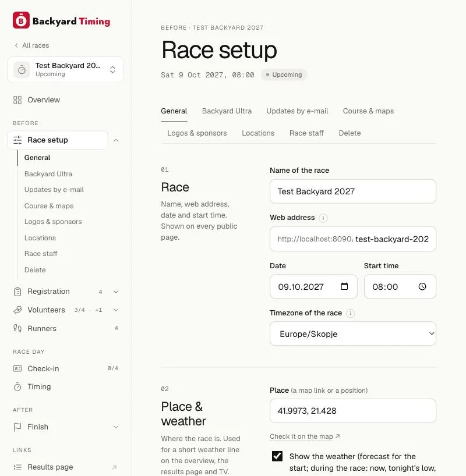Click the info icon next to Web address
Image resolution: width=466 pixels, height=476 pixels.
click(323, 218)
